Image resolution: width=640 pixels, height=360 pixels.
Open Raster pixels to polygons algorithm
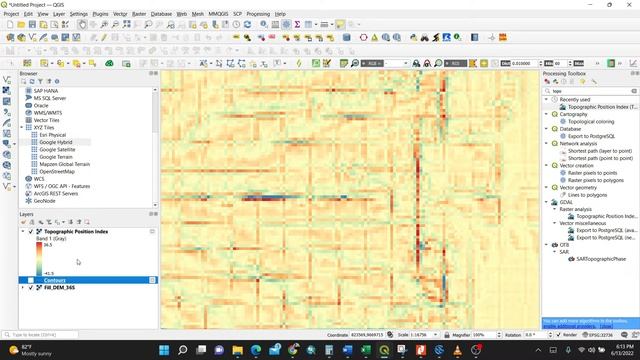(596, 180)
